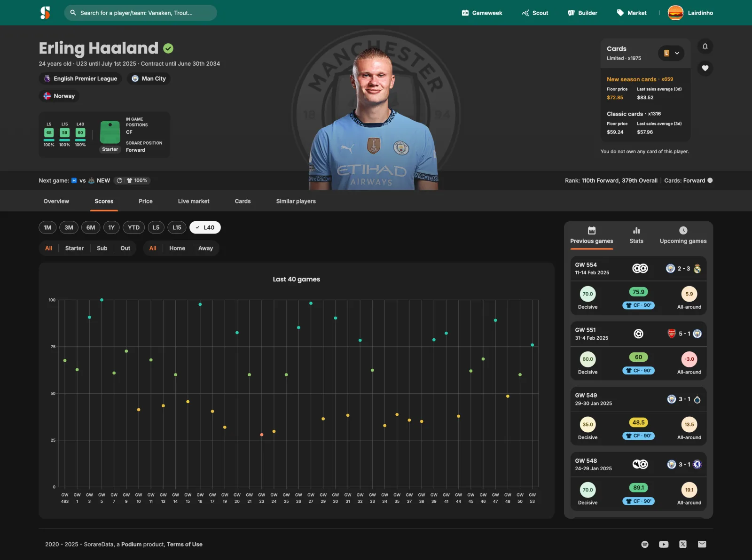The width and height of the screenshot is (752, 560).
Task: Open the Market navigation menu
Action: (x=632, y=13)
